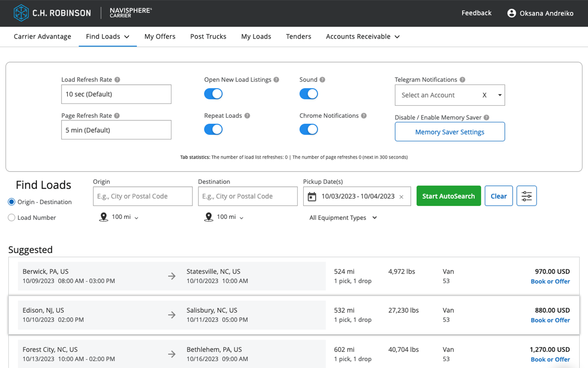Open the Telegram Select an Account dropdown

coord(450,95)
